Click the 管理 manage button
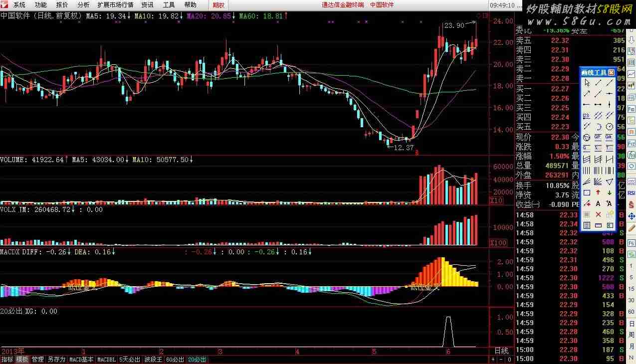The width and height of the screenshot is (636, 364). tap(37, 360)
